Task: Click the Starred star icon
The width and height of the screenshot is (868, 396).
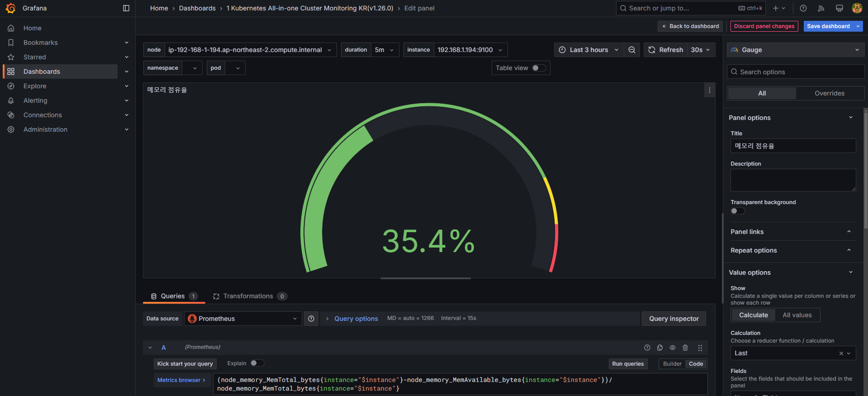Action: [x=11, y=57]
